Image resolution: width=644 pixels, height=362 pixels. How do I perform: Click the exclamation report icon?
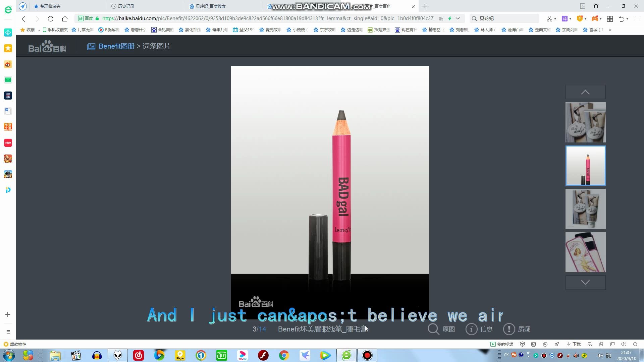509,329
